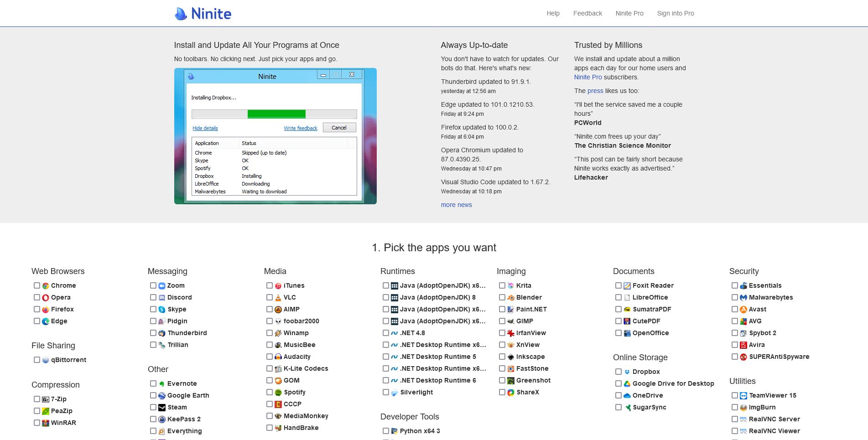Image resolution: width=868 pixels, height=440 pixels.
Task: Tick the SugarSync checkbox
Action: pyautogui.click(x=619, y=407)
